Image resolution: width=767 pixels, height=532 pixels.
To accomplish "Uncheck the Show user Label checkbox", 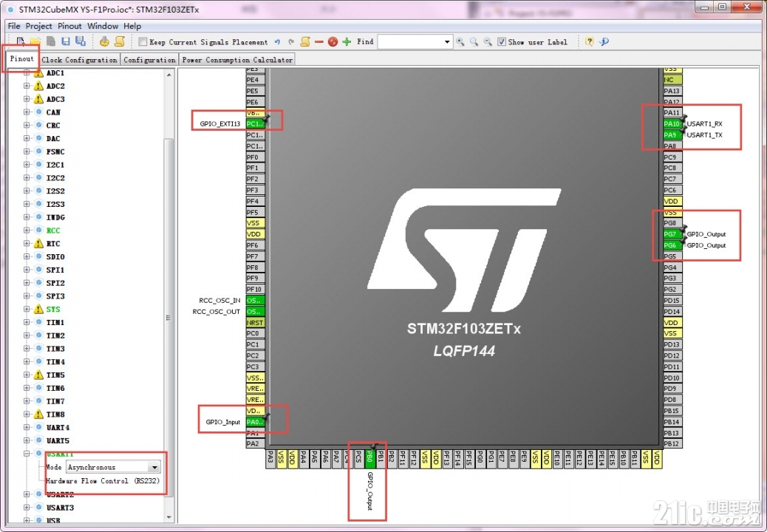I will [502, 42].
